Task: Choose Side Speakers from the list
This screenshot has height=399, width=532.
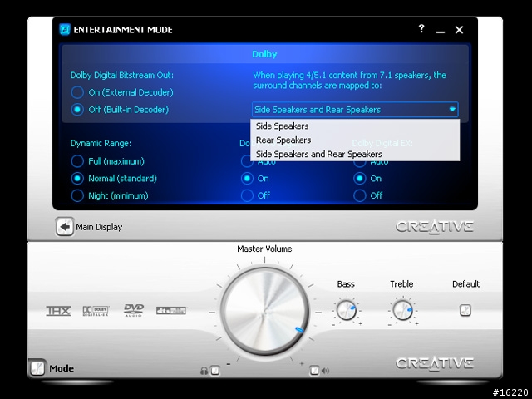Action: (355, 126)
